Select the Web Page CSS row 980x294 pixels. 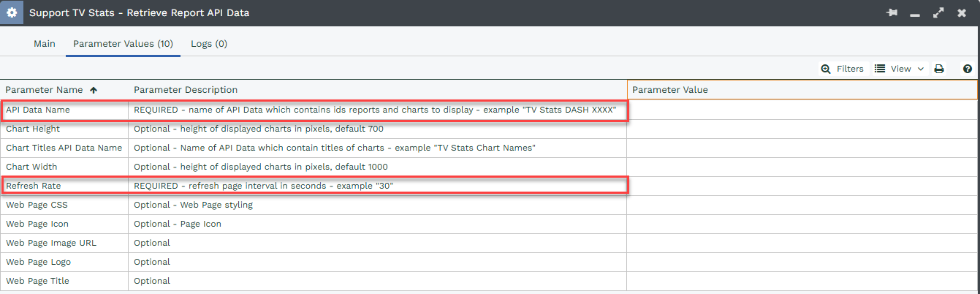[37, 205]
